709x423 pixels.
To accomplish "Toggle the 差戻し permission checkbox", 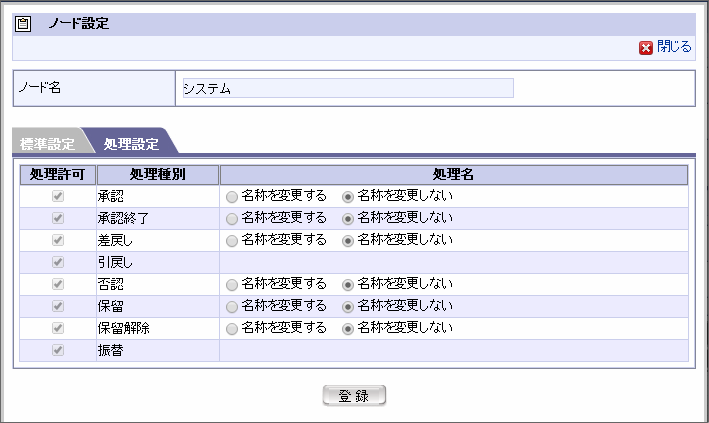I will tap(58, 240).
